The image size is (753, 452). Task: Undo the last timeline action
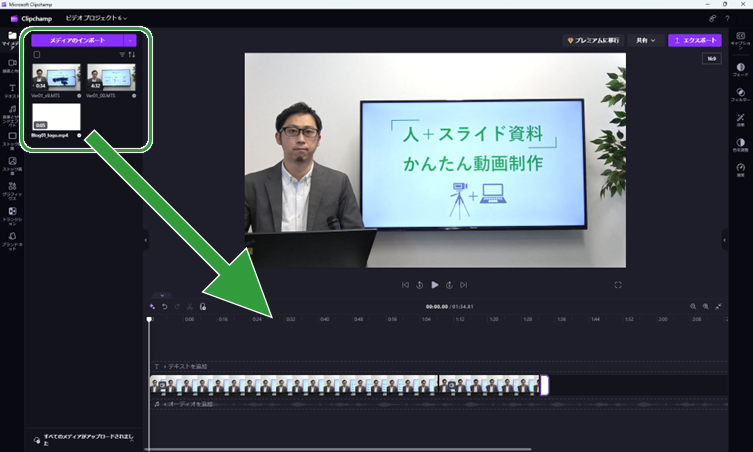164,306
